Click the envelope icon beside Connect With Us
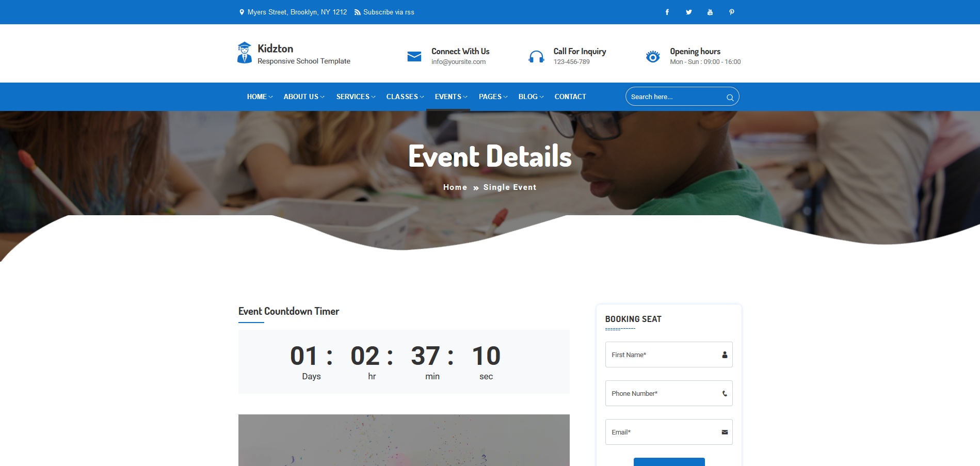980x466 pixels. [414, 56]
